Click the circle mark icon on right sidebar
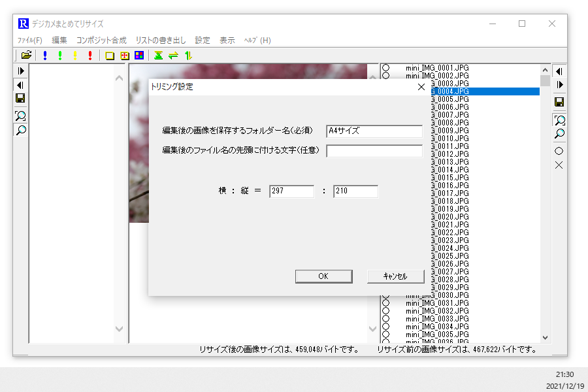The height and width of the screenshot is (392, 588). click(x=559, y=151)
